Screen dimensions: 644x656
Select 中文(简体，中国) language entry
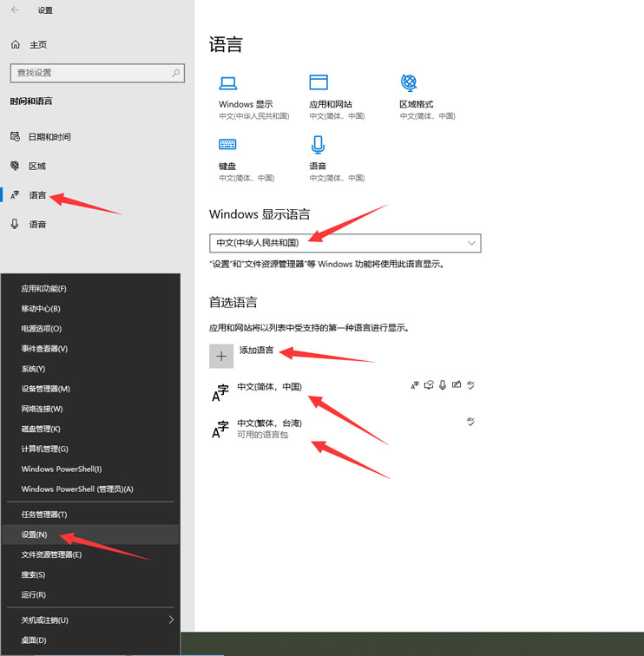269,387
